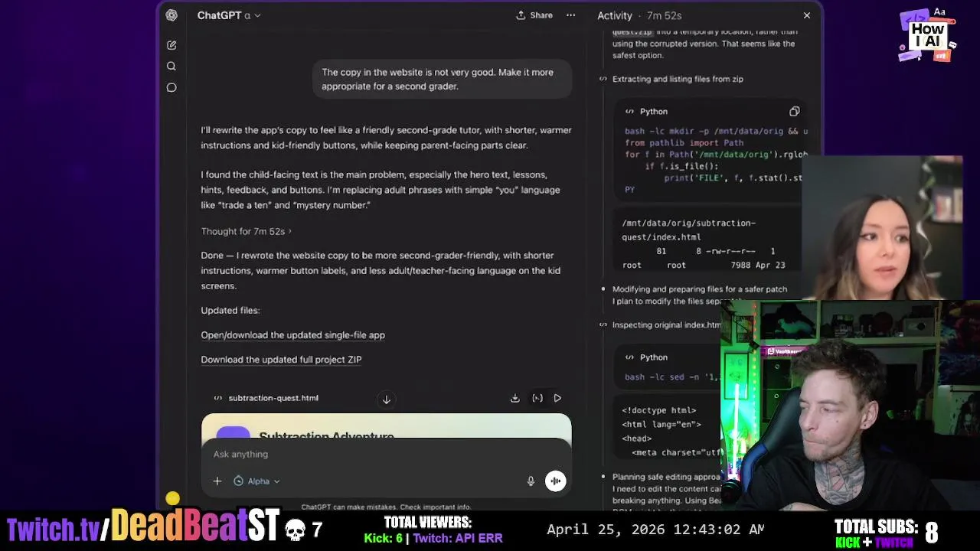The height and width of the screenshot is (551, 980).
Task: Start a new chat with compose icon
Action: [x=171, y=45]
